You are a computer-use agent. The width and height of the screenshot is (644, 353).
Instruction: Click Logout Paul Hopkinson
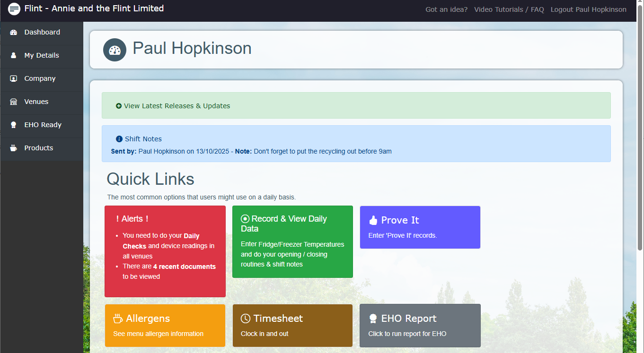588,9
